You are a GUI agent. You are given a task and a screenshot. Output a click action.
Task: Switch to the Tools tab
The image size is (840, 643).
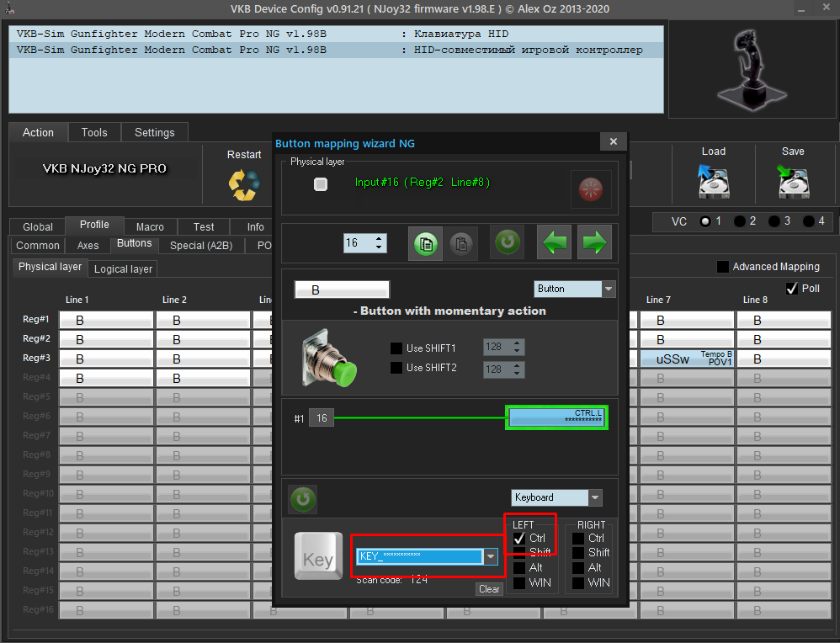point(94,132)
